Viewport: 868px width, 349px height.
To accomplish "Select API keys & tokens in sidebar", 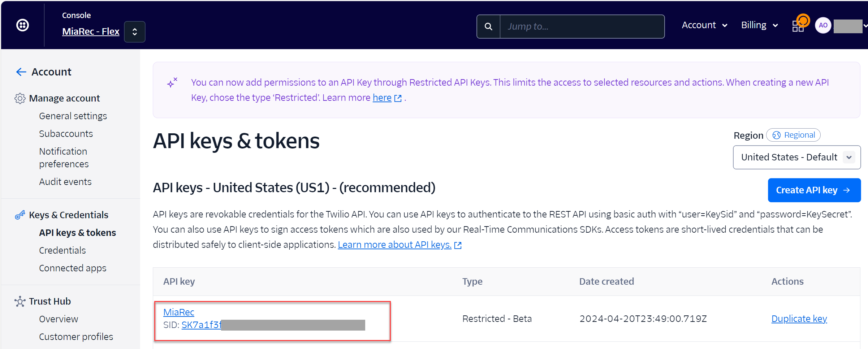I will tap(77, 233).
